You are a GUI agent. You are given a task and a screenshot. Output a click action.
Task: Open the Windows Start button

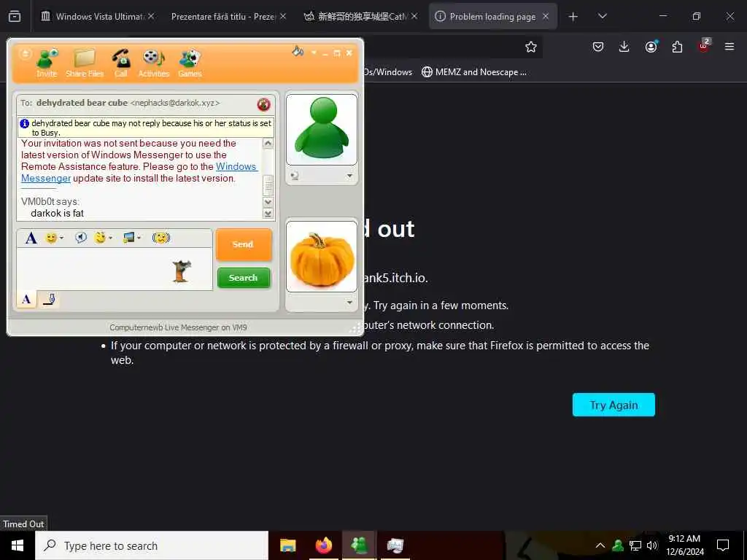point(18,545)
